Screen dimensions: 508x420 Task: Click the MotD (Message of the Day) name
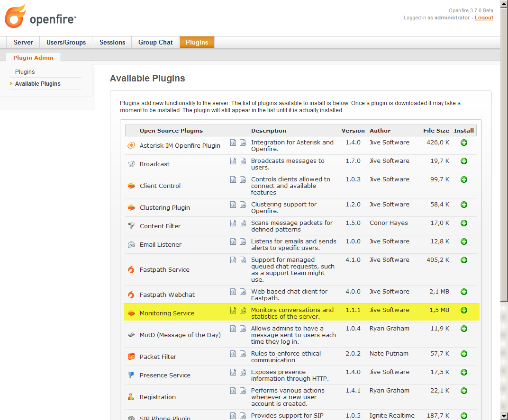[180, 335]
